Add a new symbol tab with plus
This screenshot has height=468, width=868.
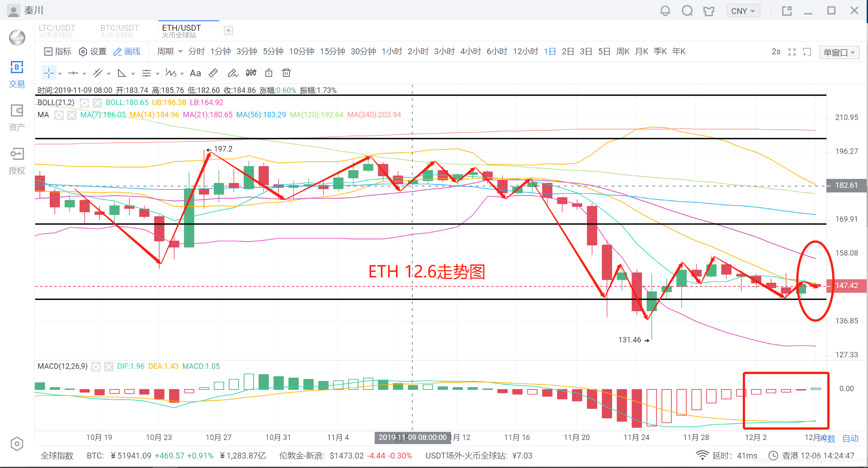pos(229,31)
